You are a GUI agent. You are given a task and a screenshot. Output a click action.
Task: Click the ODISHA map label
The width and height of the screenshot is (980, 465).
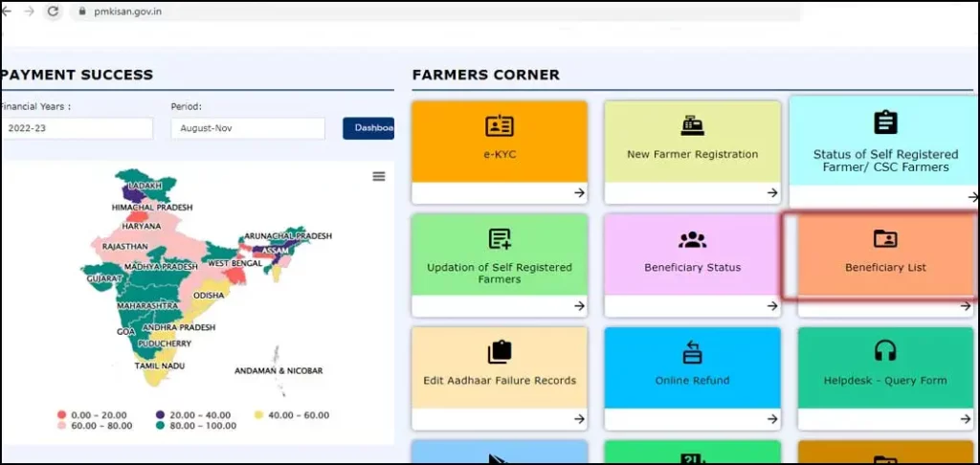pos(209,295)
